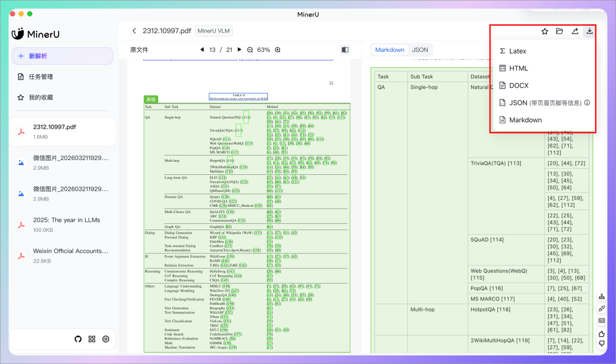The image size is (616, 364).
Task: Zoom in the PDF preview
Action: click(x=278, y=50)
